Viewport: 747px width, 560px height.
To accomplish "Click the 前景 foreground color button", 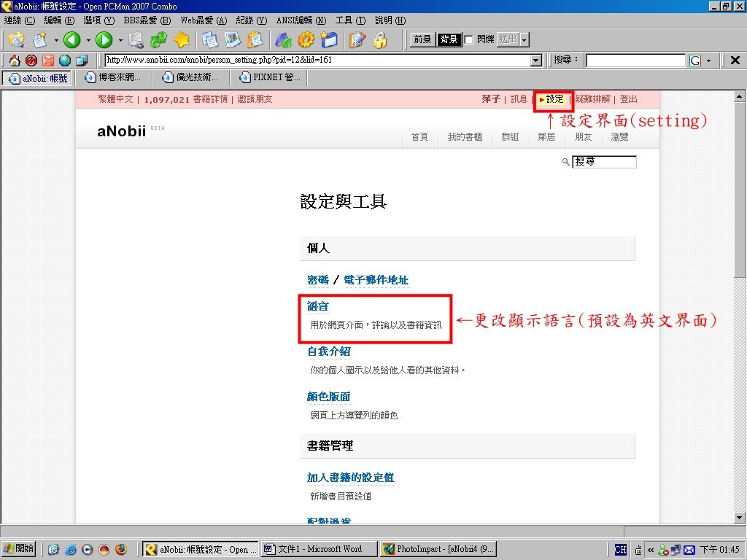I will [422, 39].
